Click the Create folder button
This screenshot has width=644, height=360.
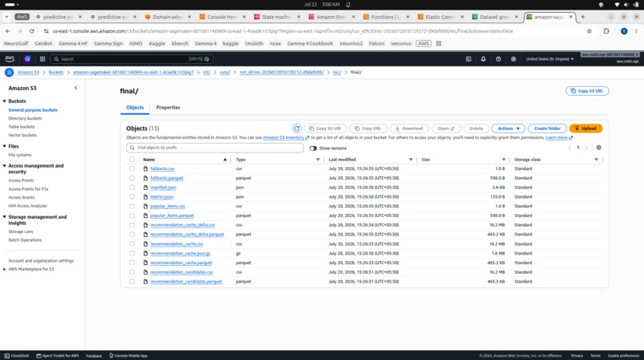547,129
